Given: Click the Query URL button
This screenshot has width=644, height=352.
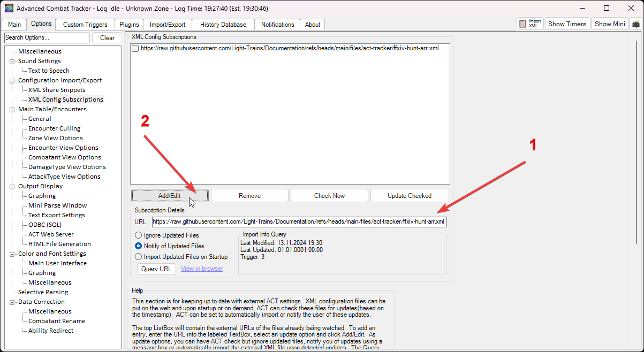Looking at the screenshot, I should [157, 269].
